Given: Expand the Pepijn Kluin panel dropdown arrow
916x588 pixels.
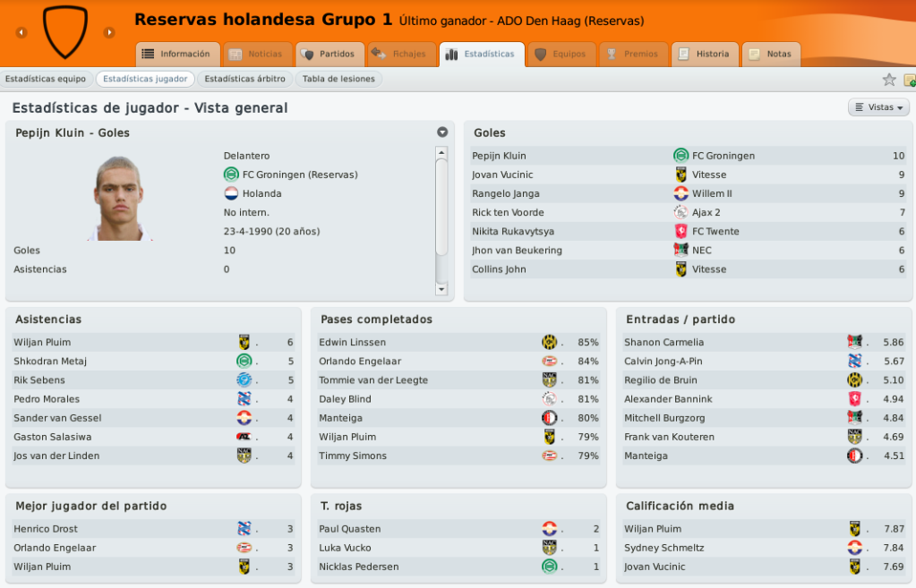Looking at the screenshot, I should pos(442,132).
